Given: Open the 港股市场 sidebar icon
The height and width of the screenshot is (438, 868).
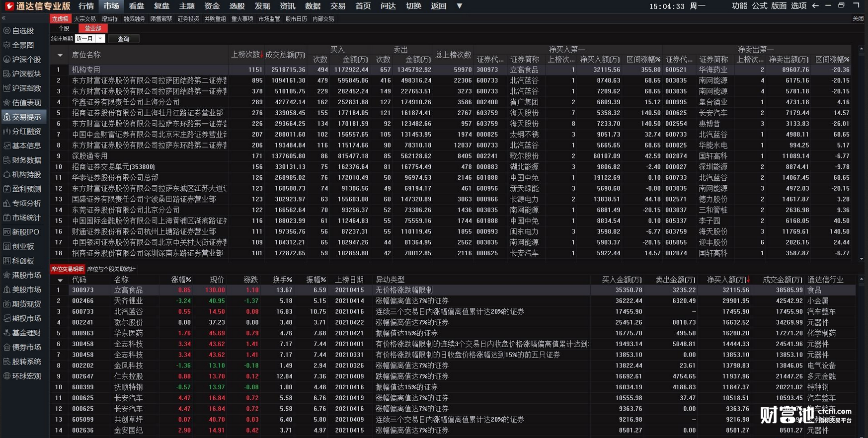Looking at the screenshot, I should [7, 276].
